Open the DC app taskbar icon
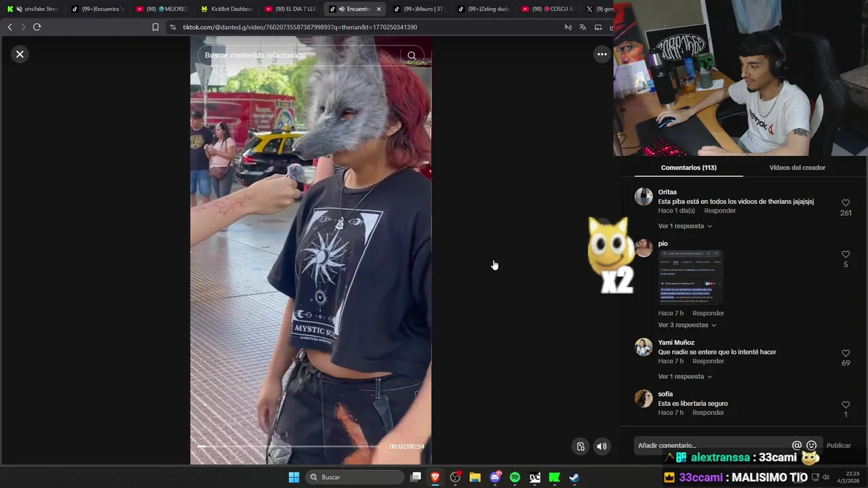 [534, 477]
